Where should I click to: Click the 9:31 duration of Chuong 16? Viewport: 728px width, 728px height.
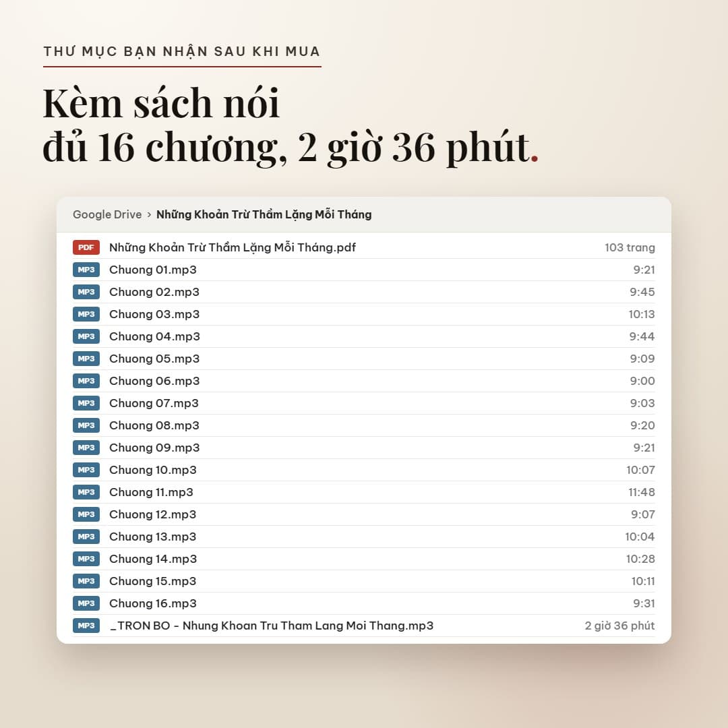pos(644,605)
